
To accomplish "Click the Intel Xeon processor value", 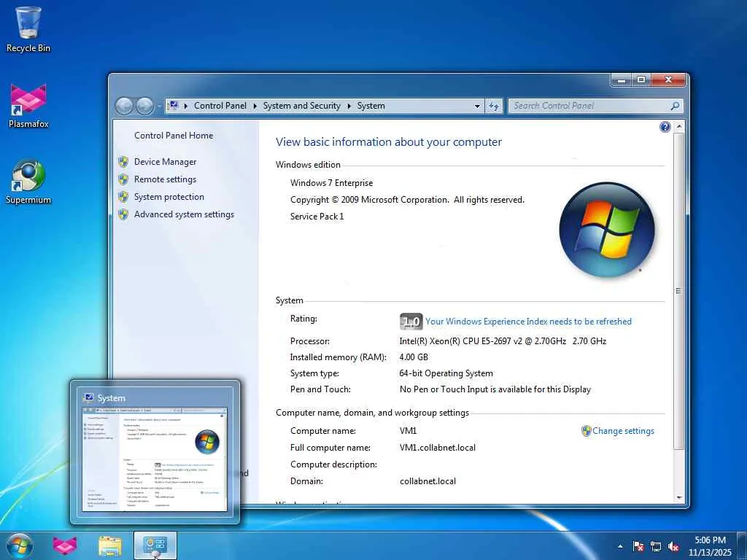I will tap(503, 341).
